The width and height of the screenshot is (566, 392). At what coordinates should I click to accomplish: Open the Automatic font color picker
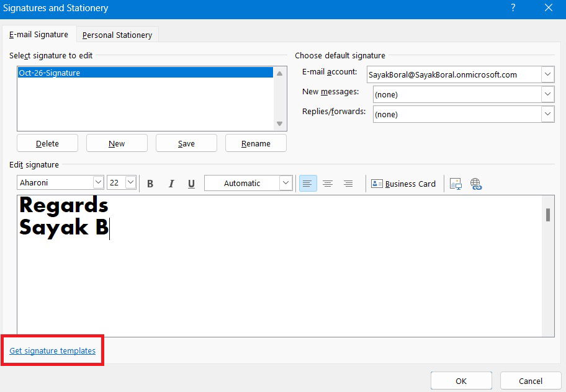(248, 183)
